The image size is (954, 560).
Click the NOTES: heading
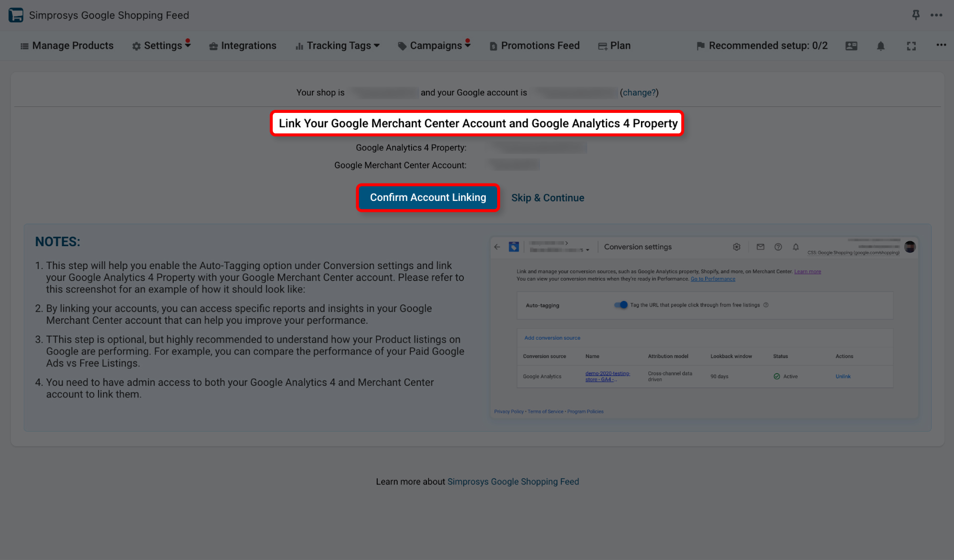[x=58, y=242]
